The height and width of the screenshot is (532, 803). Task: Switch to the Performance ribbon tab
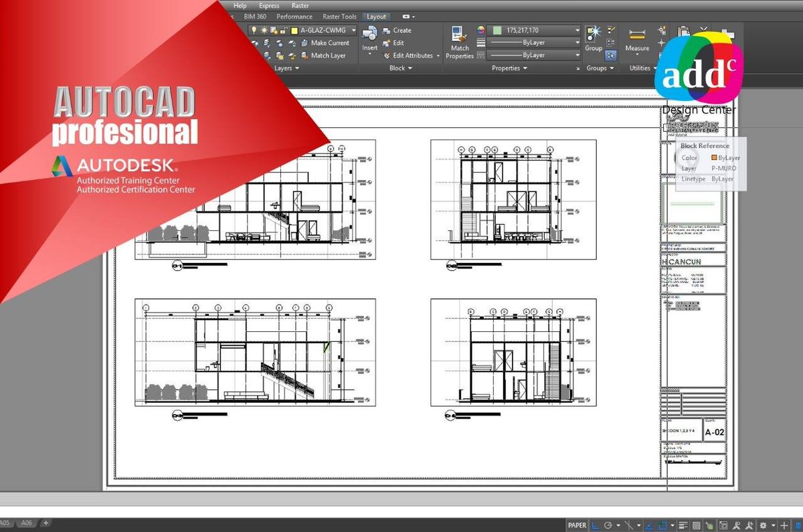click(294, 17)
